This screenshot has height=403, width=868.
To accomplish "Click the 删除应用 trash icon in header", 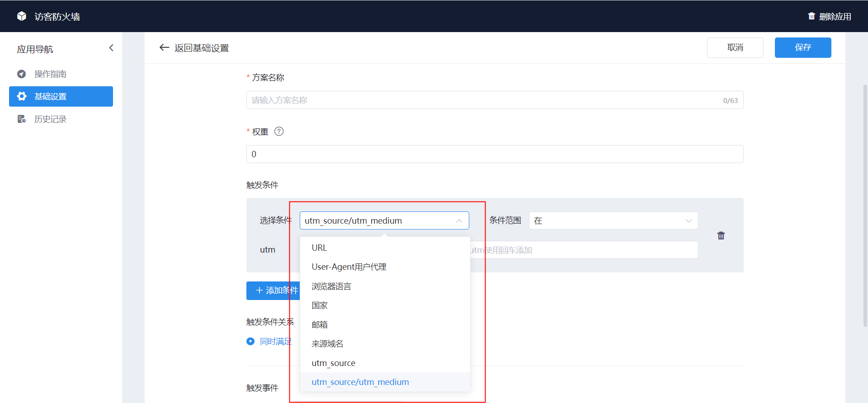I will coord(811,16).
